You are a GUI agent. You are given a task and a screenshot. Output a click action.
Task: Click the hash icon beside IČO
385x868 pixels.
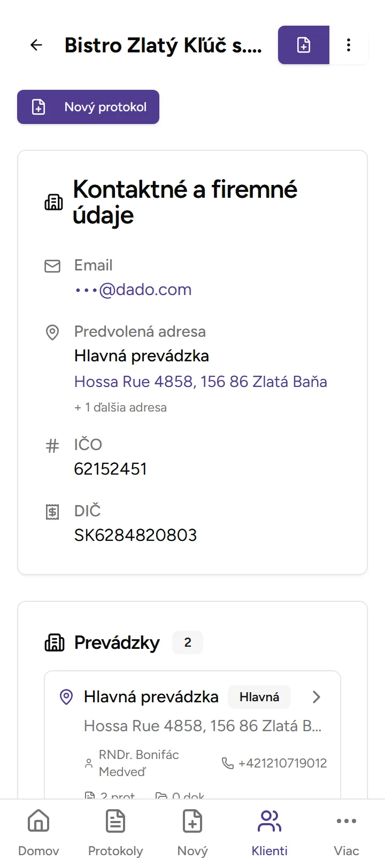coord(52,446)
